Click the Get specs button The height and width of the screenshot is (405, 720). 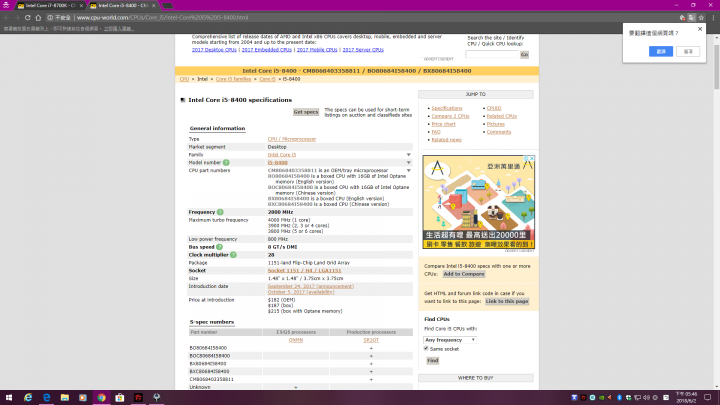click(306, 112)
